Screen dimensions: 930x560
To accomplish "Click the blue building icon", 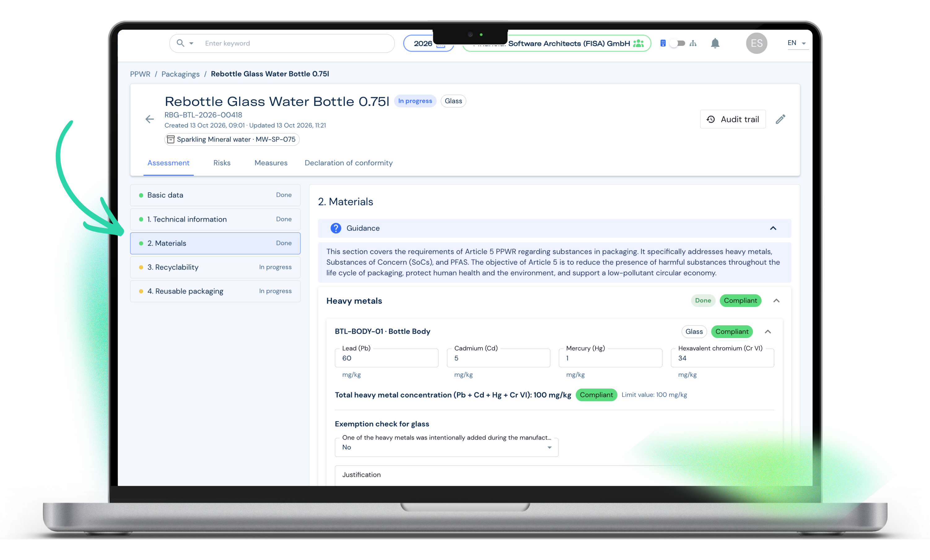I will click(x=663, y=43).
